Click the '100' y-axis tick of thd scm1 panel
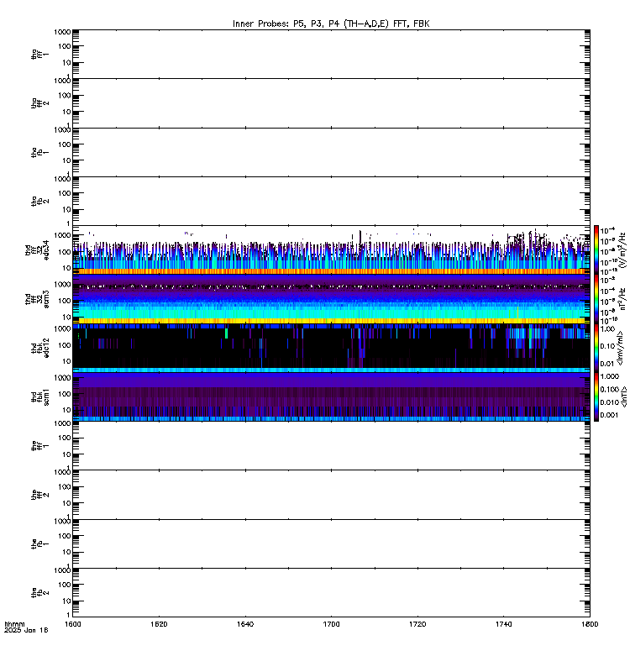The image size is (630, 672). coord(65,394)
